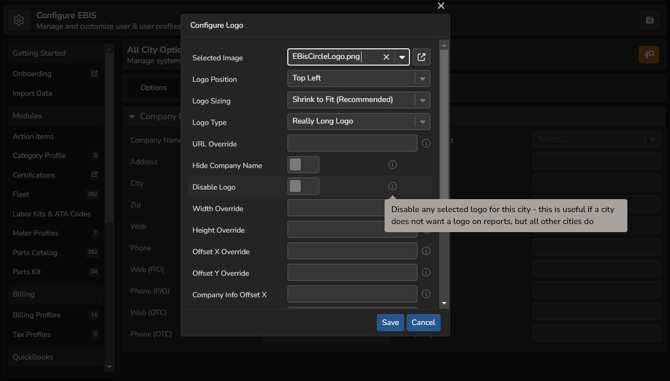This screenshot has width=670, height=381.
Task: Open the Logo Sizing dropdown
Action: 359,100
